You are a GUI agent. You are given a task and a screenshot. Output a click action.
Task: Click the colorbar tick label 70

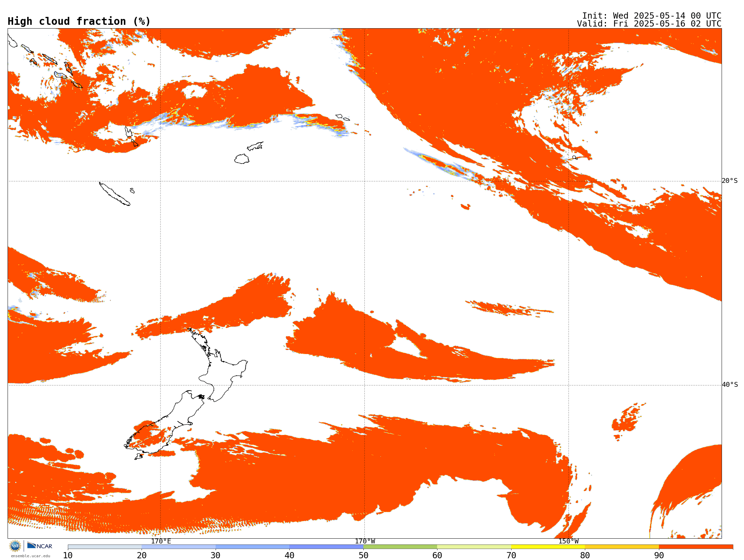(x=511, y=556)
